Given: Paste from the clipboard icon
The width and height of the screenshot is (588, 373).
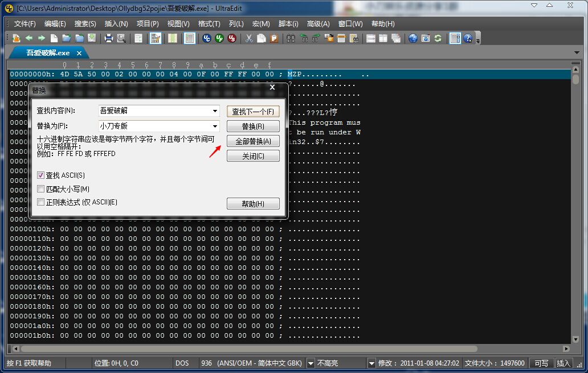Looking at the screenshot, I should [274, 38].
